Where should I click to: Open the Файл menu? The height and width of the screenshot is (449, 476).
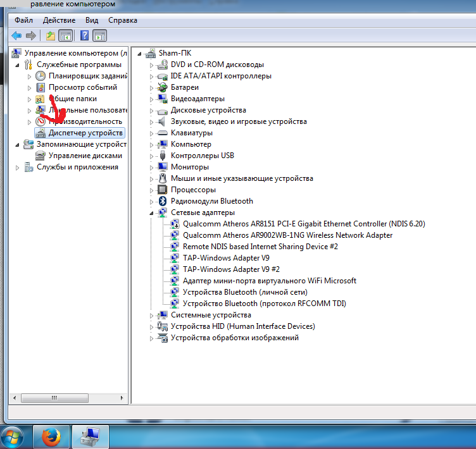[24, 20]
